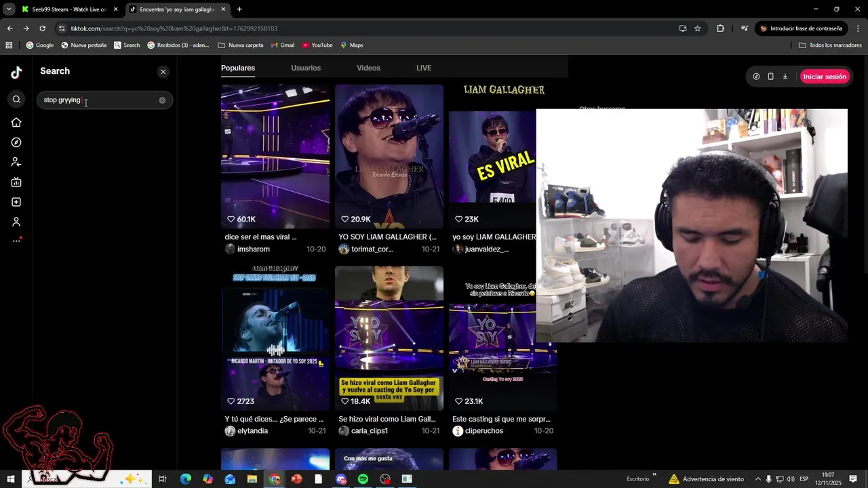Click the Upload plus icon
Image resolution: width=868 pixels, height=488 pixels.
[x=16, y=202]
